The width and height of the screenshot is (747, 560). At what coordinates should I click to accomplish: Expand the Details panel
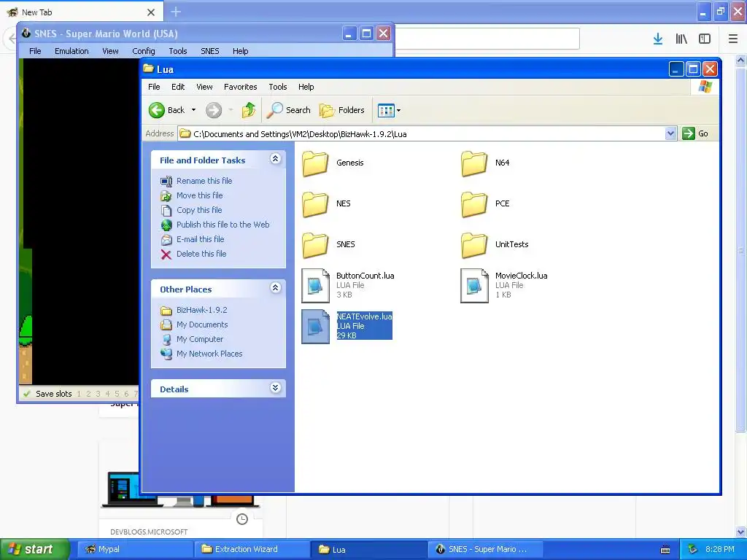click(275, 388)
